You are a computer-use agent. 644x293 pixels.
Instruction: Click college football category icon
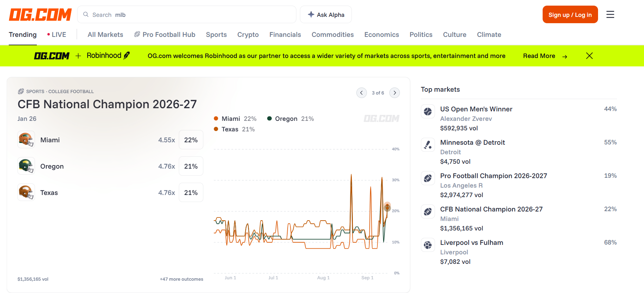coord(21,91)
